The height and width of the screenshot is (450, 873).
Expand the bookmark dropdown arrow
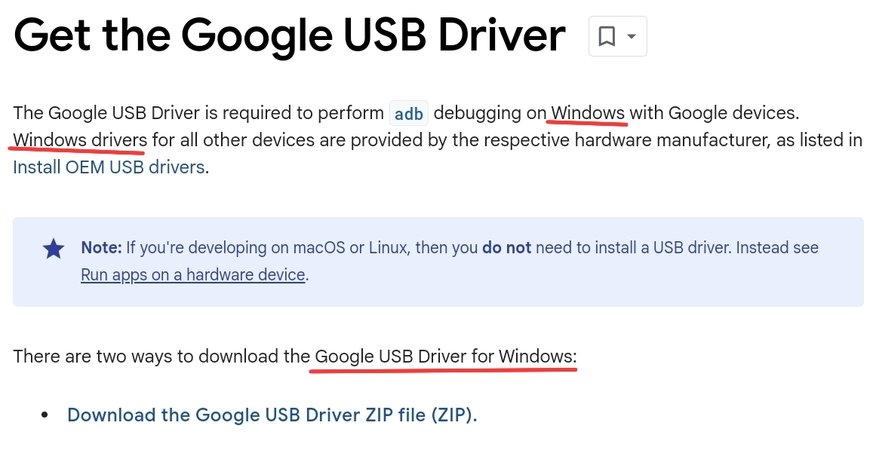[x=631, y=37]
